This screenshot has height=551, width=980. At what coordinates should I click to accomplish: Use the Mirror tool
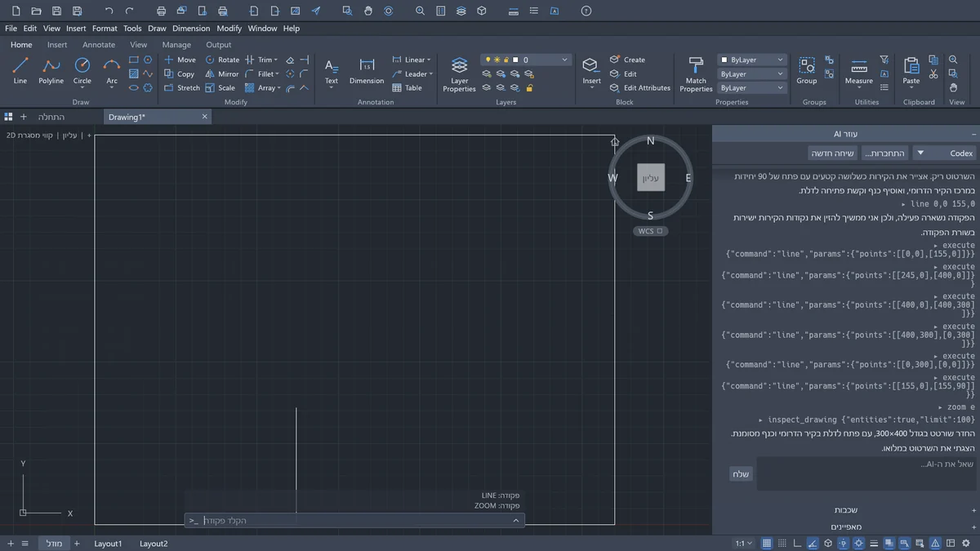pyautogui.click(x=222, y=73)
